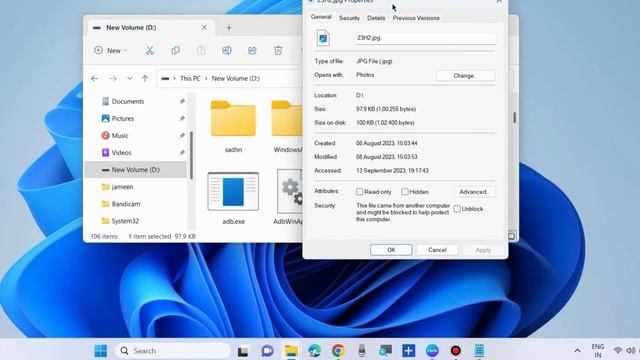The image size is (640, 360).
Task: Click the taskbar Search box
Action: (x=173, y=351)
